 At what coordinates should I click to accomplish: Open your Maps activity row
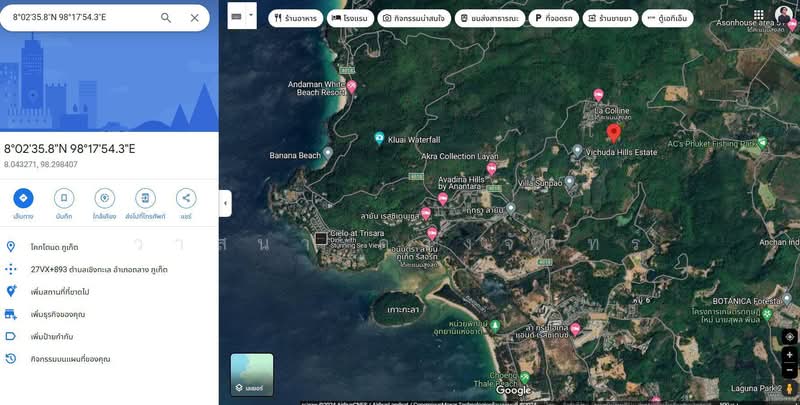coord(109,359)
